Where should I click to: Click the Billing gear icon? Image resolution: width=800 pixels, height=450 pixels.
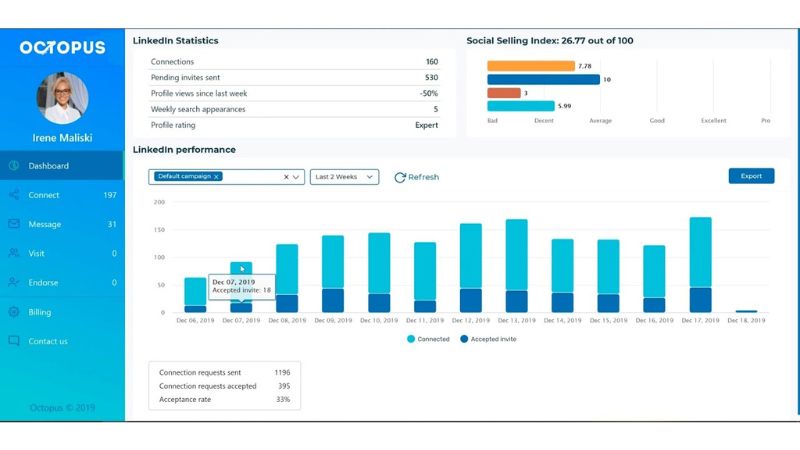14,312
